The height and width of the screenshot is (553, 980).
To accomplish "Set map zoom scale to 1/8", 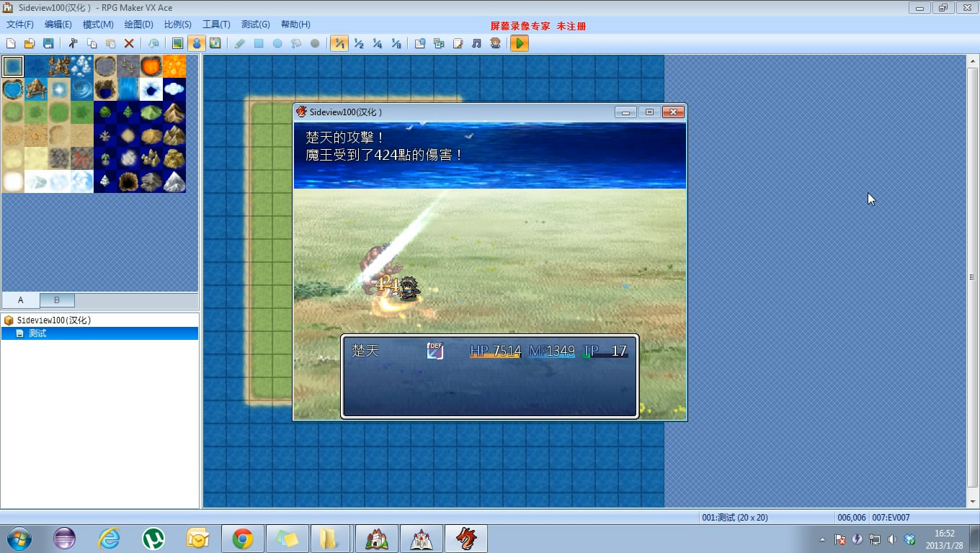I will (x=396, y=43).
